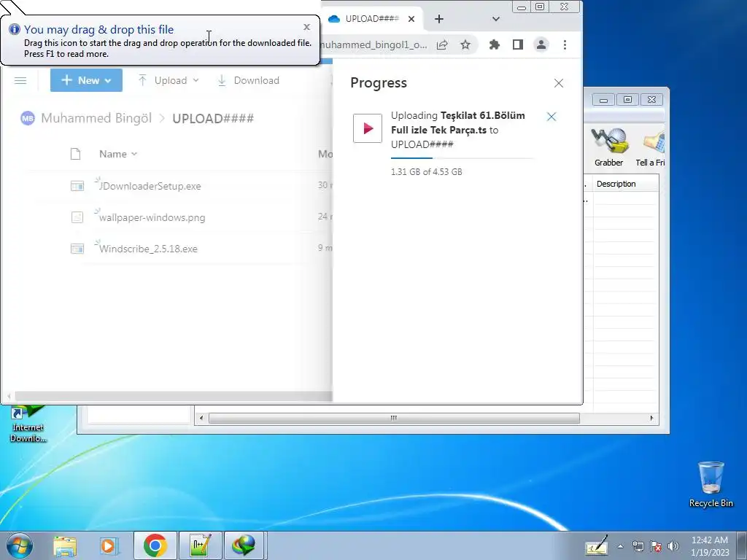Open the Upload dropdown
Image resolution: width=747 pixels, height=560 pixels.
(169, 80)
